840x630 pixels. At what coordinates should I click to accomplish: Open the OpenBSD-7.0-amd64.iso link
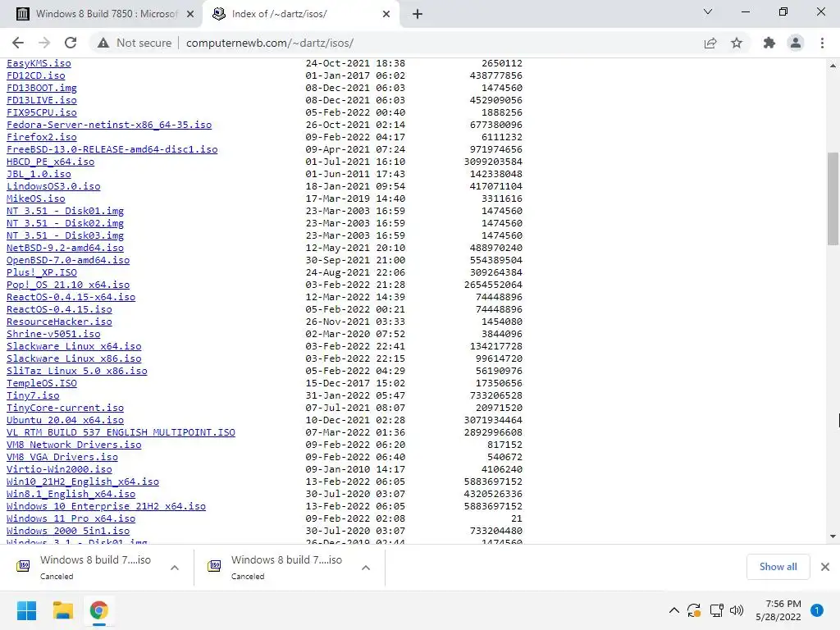[x=68, y=260]
